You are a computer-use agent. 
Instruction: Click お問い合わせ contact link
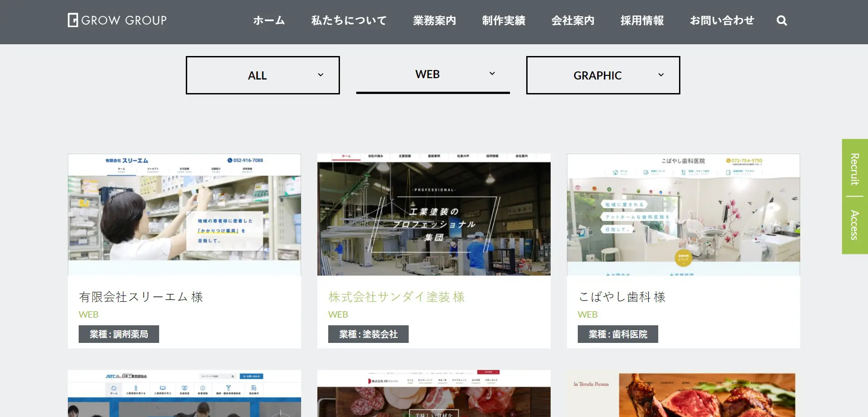point(722,21)
